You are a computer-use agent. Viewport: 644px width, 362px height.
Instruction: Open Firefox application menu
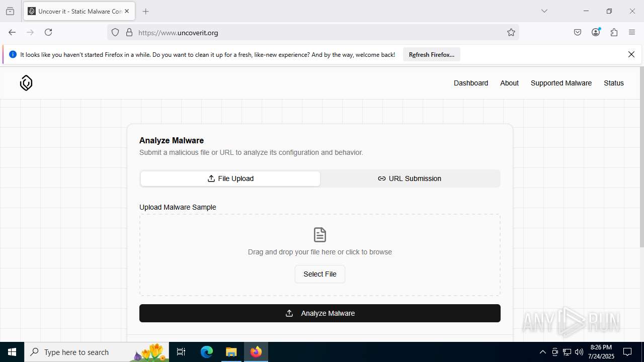click(x=632, y=32)
